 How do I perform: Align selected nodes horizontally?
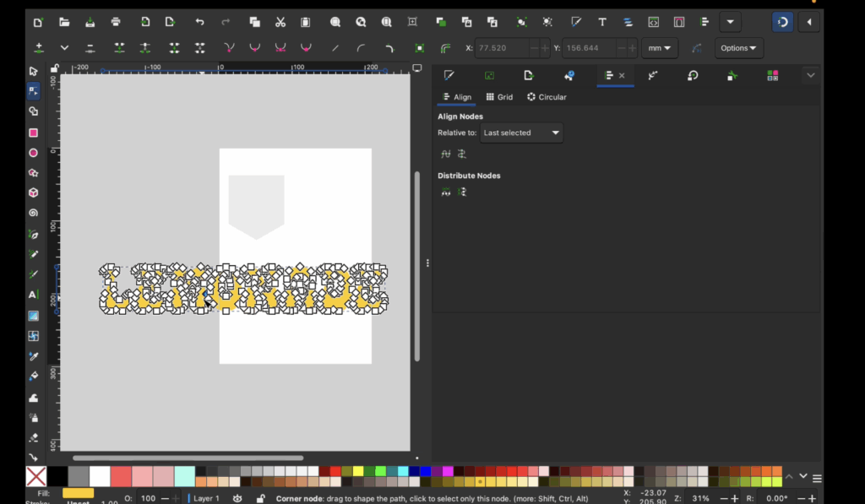446,154
